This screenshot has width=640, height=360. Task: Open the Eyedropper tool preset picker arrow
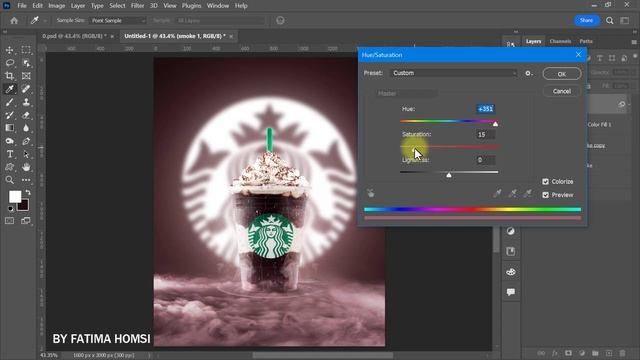[x=44, y=20]
